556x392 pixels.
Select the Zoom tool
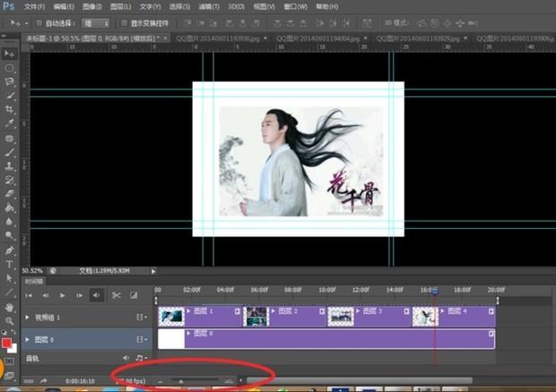(10, 321)
